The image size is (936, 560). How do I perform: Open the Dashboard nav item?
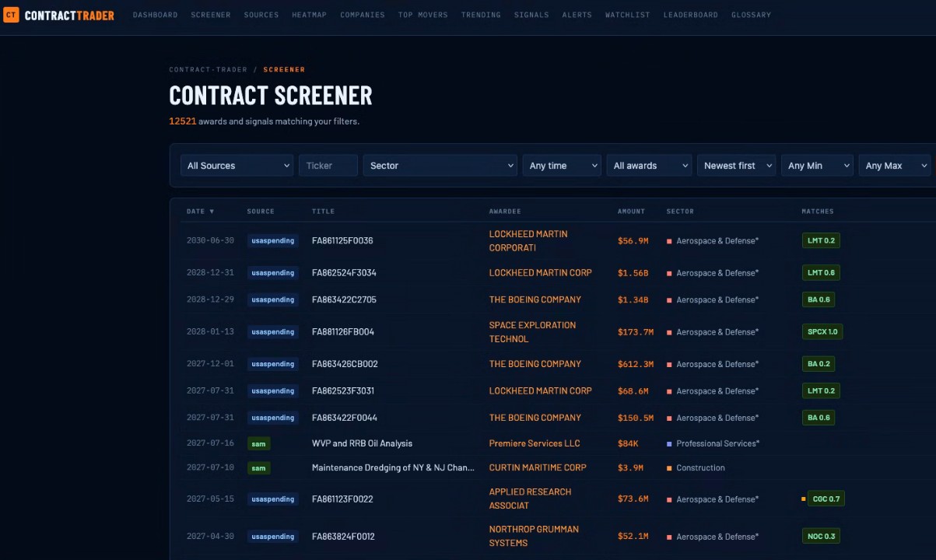pos(155,15)
